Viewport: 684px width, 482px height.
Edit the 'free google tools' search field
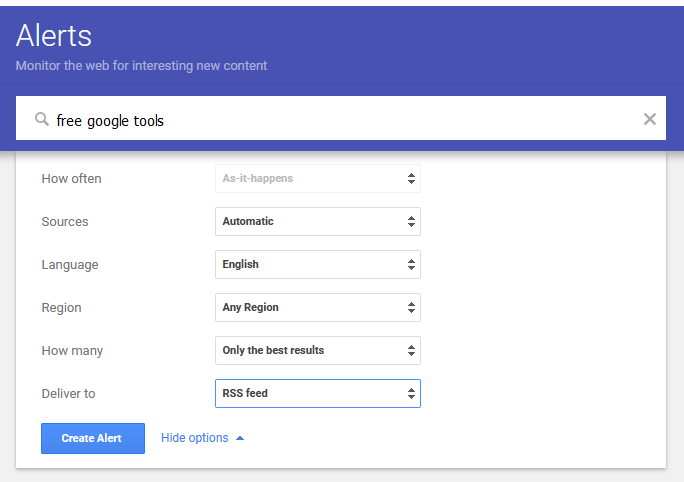coord(340,118)
